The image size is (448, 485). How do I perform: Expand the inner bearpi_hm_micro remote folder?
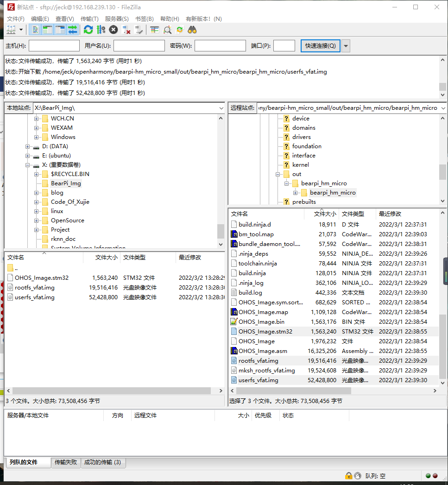tap(296, 193)
